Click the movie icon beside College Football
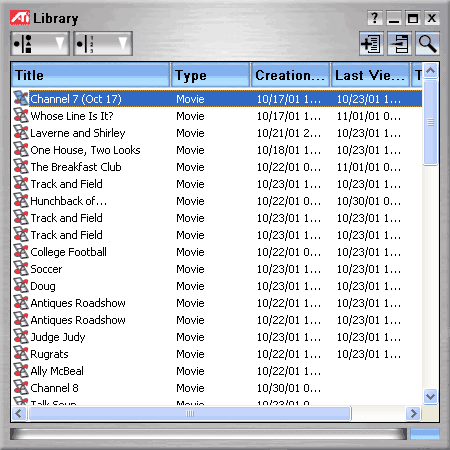This screenshot has width=450, height=450. click(x=21, y=252)
